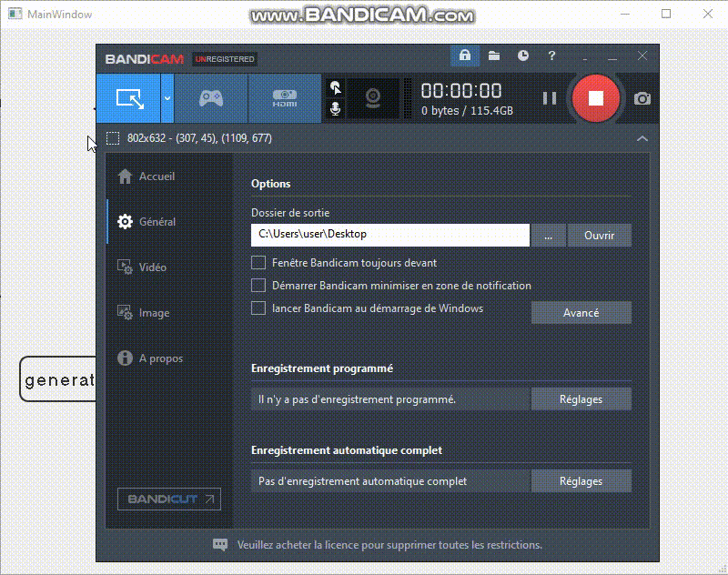The height and width of the screenshot is (575, 728).
Task: Click the padlock icon in title bar
Action: (x=465, y=56)
